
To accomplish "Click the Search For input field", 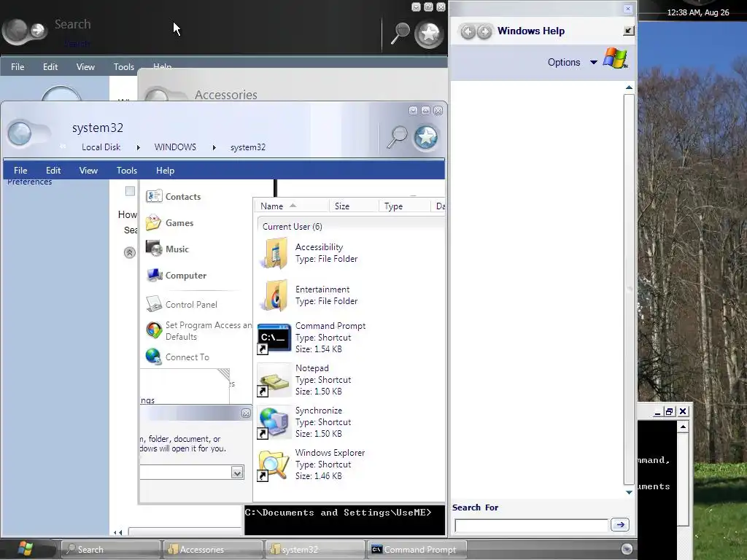I will [x=532, y=526].
